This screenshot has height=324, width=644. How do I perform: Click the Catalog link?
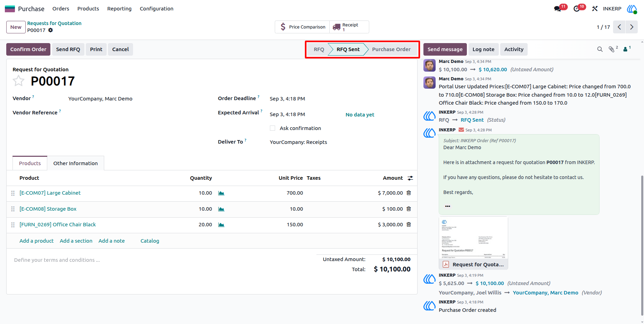point(150,241)
